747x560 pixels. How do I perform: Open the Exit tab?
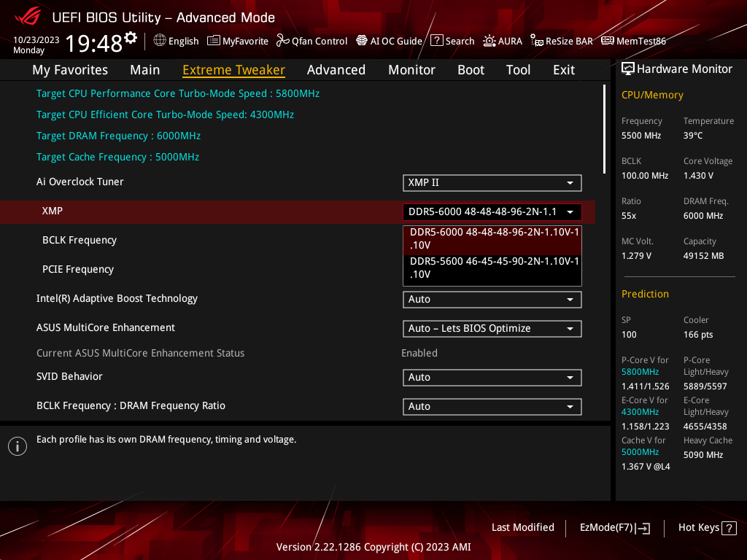564,70
